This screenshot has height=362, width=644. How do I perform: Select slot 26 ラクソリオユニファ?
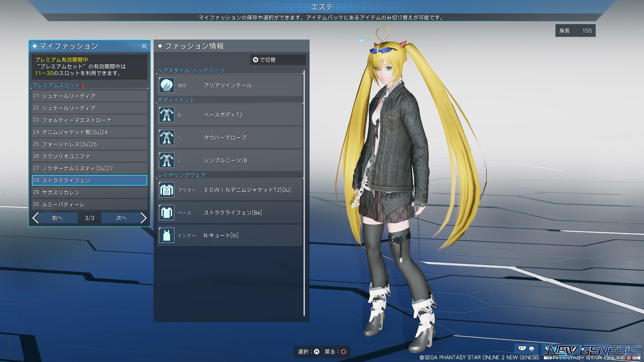90,156
